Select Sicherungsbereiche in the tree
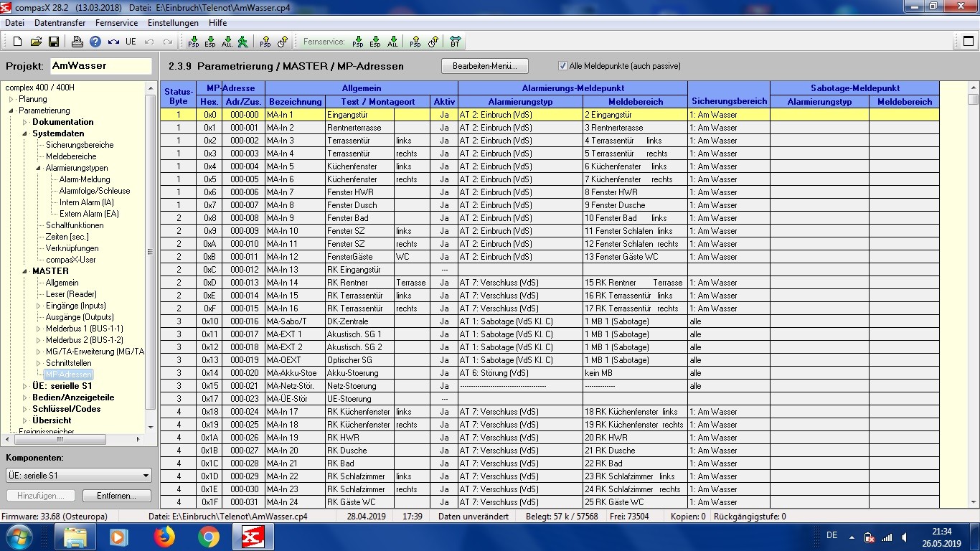Viewport: 980px width, 551px height. tap(80, 145)
